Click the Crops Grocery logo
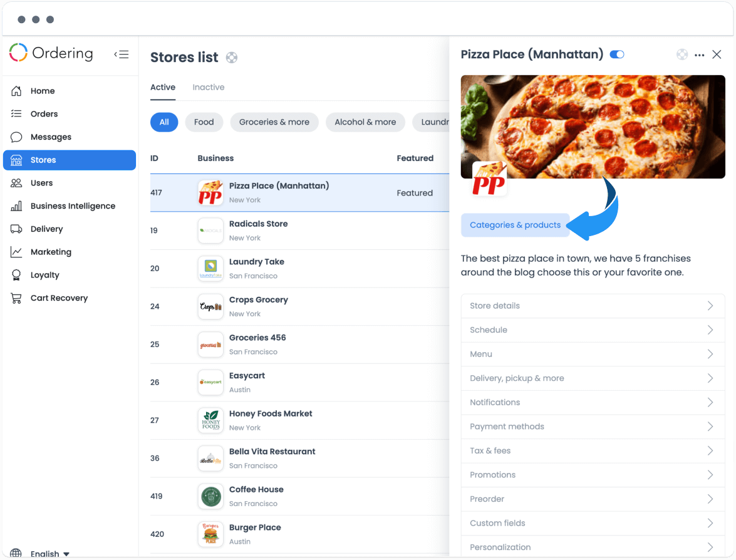The height and width of the screenshot is (560, 736). click(x=210, y=307)
